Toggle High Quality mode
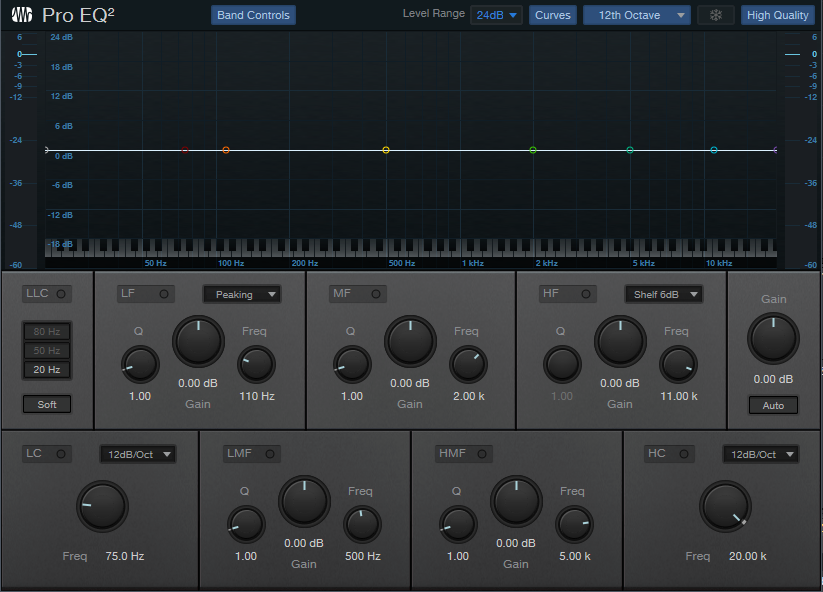Screen dimensions: 823x592 (x=777, y=15)
